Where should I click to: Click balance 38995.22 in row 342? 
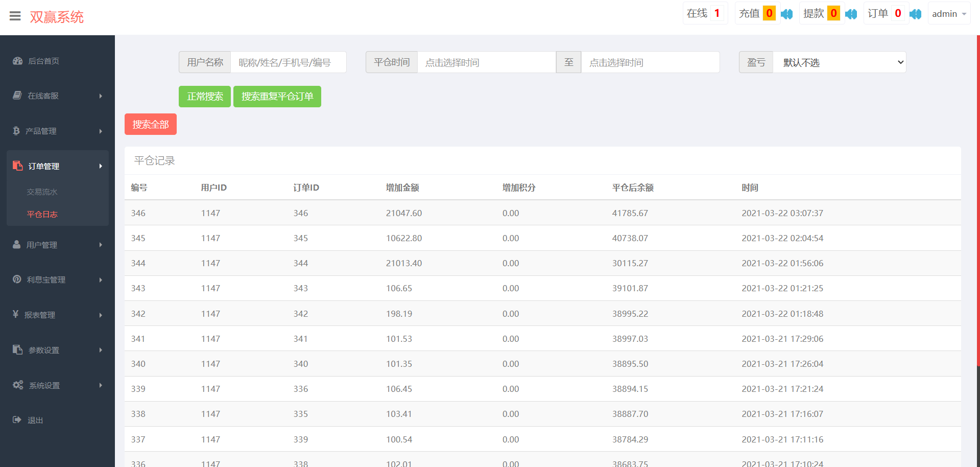630,314
